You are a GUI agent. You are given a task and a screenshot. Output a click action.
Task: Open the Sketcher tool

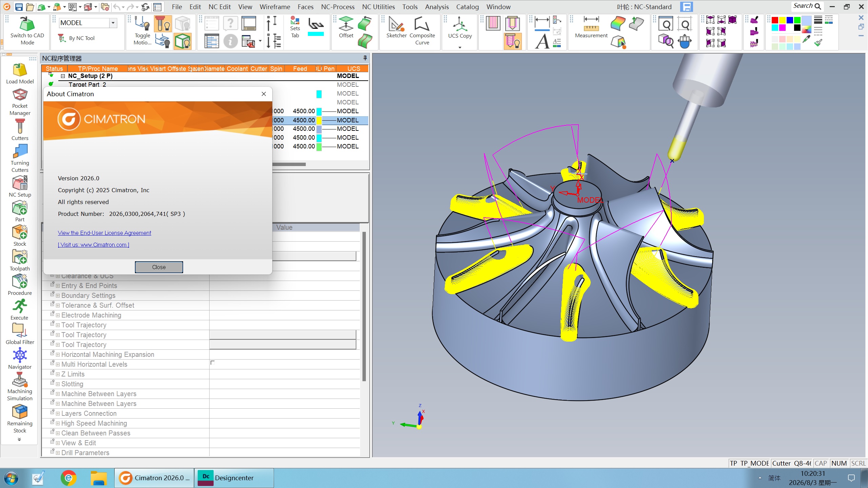pos(396,28)
